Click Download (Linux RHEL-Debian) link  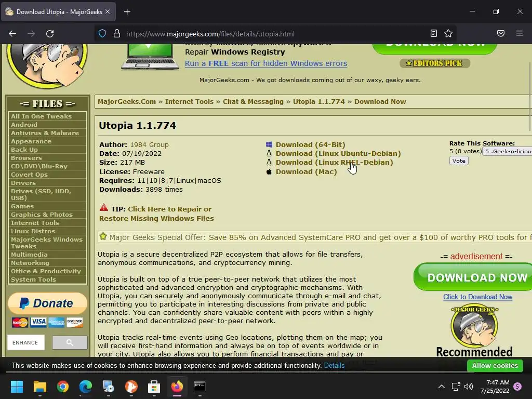pyautogui.click(x=334, y=162)
